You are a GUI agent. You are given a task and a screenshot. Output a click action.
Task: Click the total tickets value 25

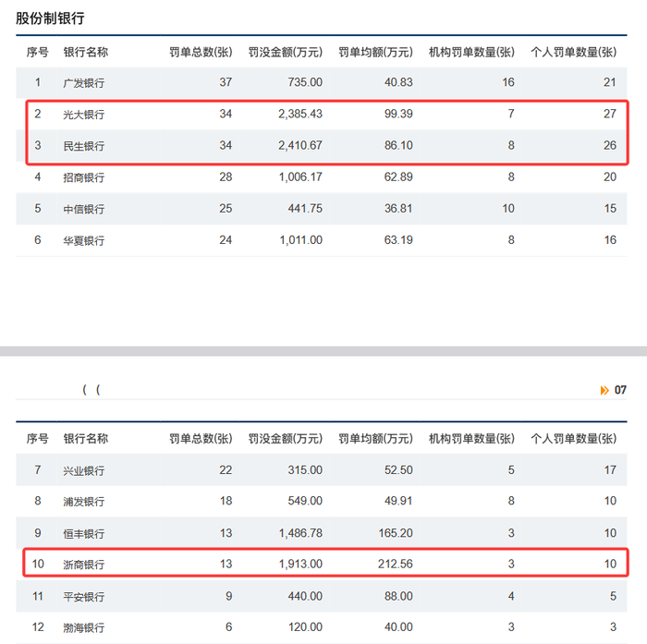(x=226, y=208)
